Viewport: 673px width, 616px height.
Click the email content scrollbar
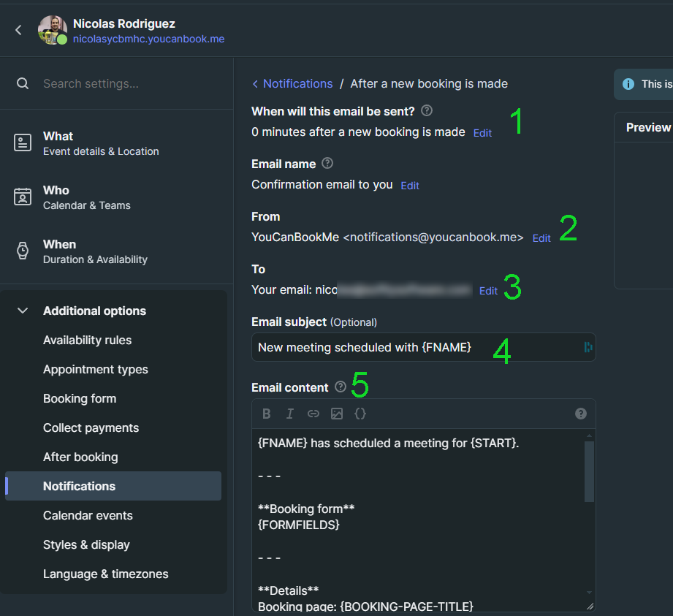(x=590, y=471)
